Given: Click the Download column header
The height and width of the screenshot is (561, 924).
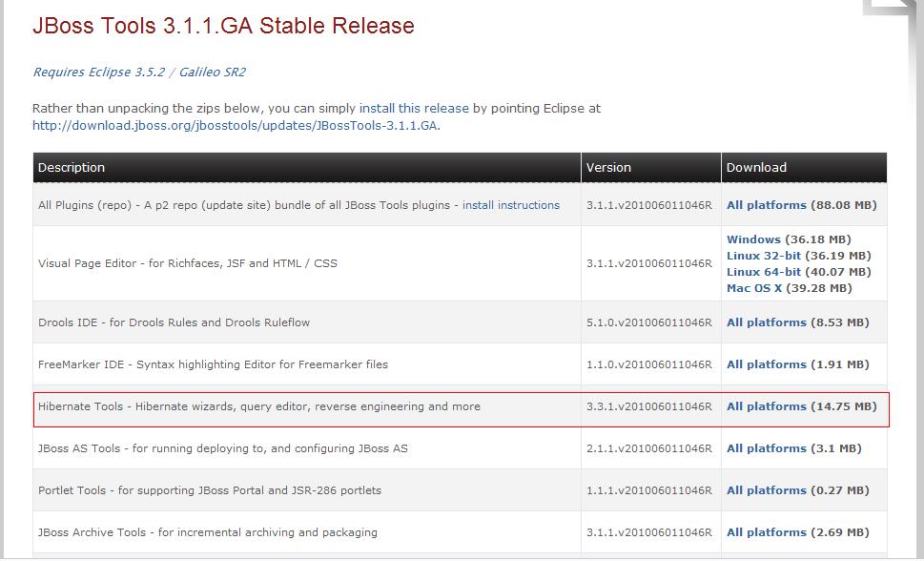Looking at the screenshot, I should tap(756, 168).
